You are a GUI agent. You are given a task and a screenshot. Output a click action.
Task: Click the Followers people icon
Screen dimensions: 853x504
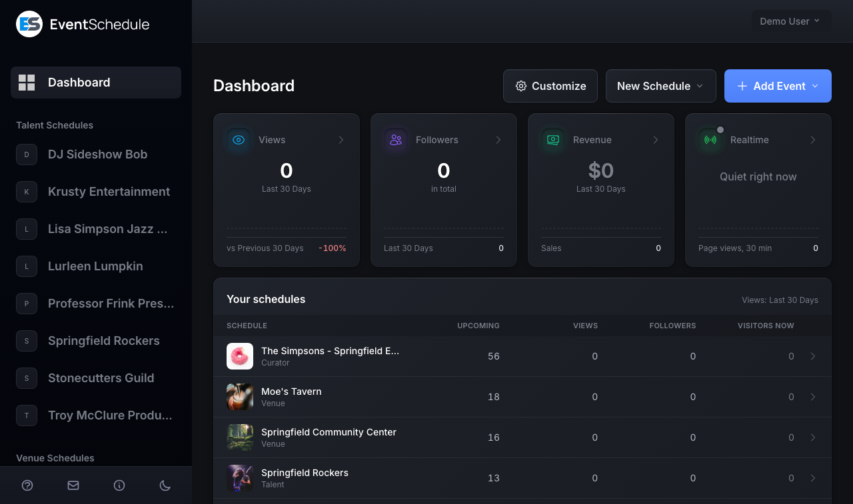tap(396, 140)
